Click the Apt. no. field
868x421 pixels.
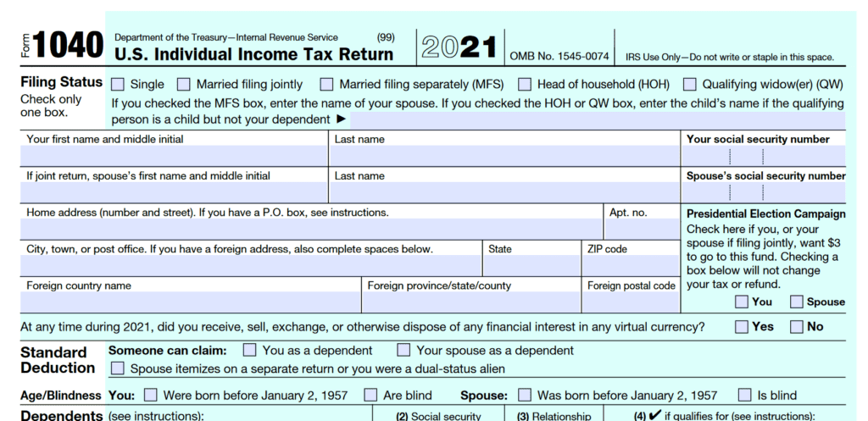pos(643,229)
